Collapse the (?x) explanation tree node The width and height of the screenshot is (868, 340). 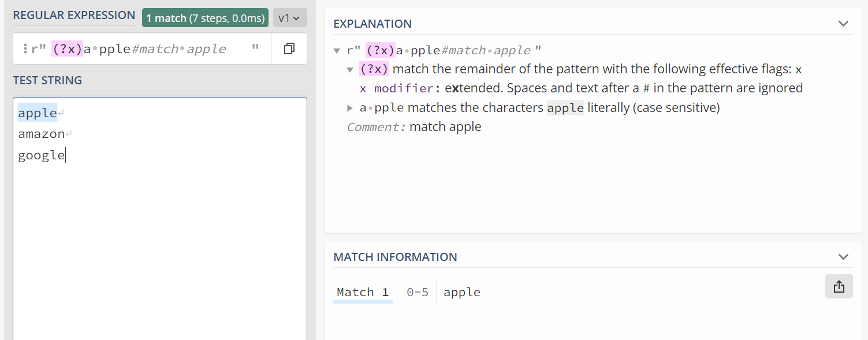click(349, 70)
